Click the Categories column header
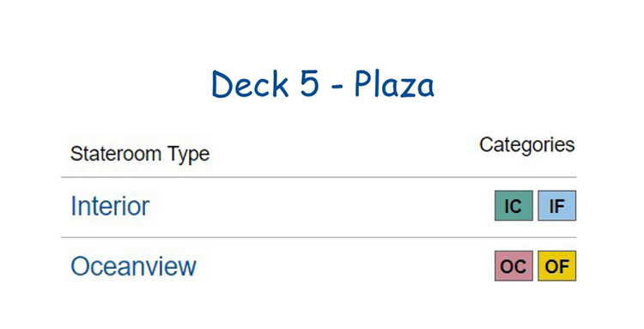The image size is (644, 329). click(x=527, y=145)
